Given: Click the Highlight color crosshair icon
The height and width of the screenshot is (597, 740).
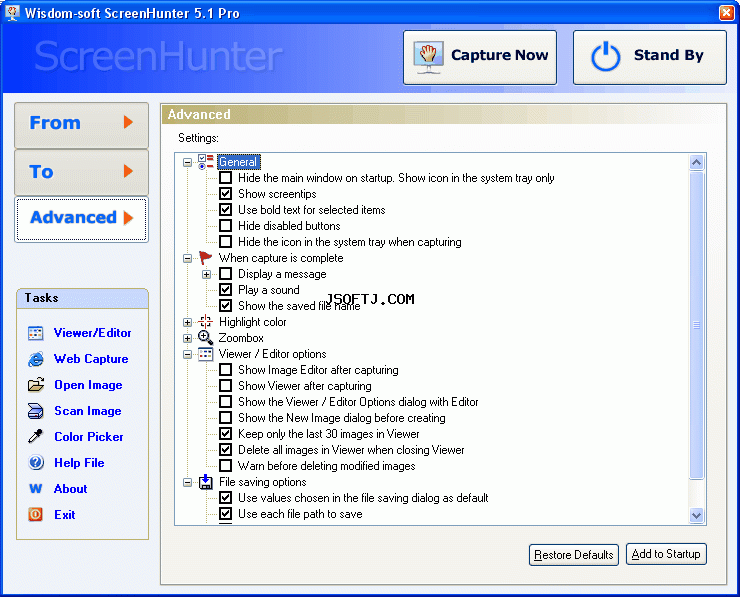Looking at the screenshot, I should pos(205,322).
